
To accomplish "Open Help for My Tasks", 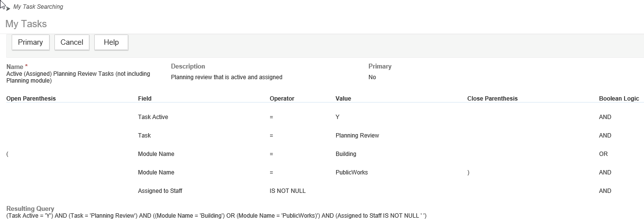I will pos(111,42).
